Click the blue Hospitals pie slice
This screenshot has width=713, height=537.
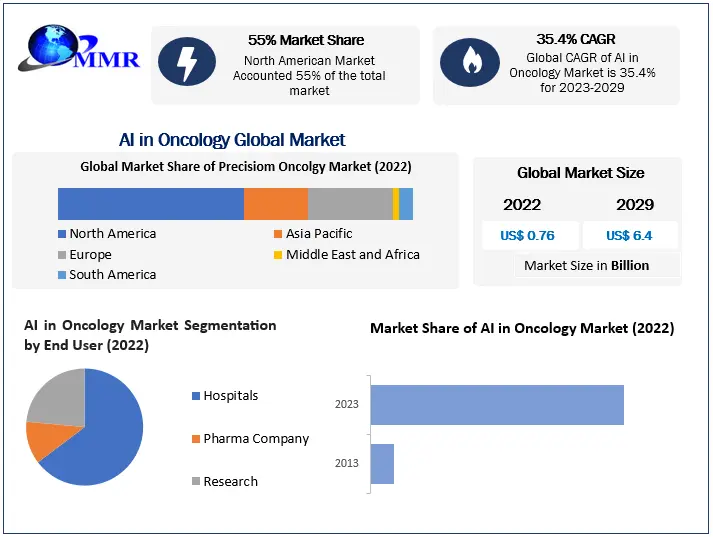[102, 435]
